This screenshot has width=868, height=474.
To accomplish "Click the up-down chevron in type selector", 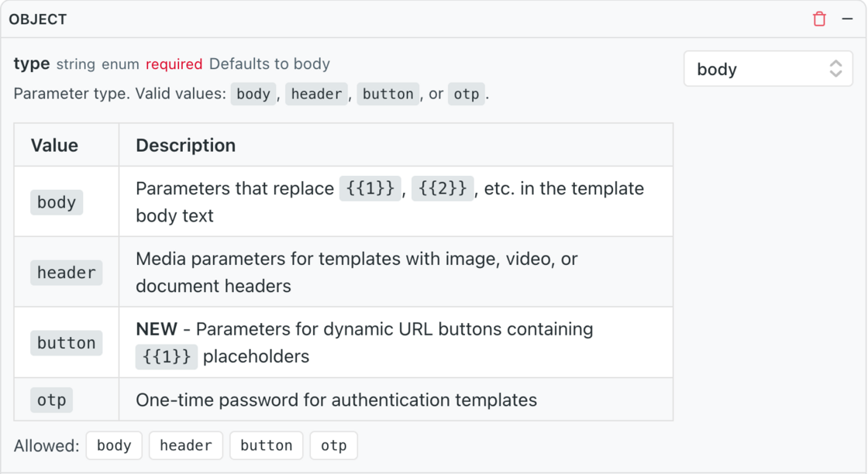I will (x=835, y=69).
